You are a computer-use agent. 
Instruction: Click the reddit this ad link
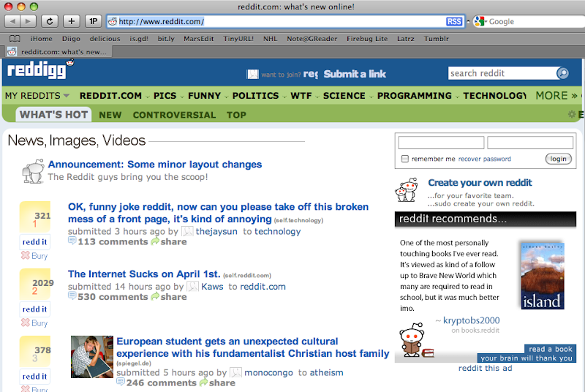485,368
